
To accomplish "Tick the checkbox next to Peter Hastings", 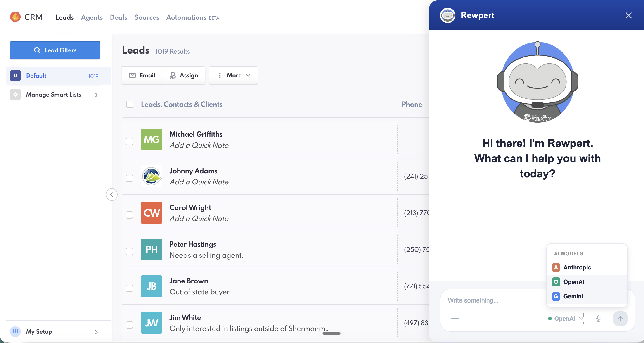I will (x=129, y=251).
